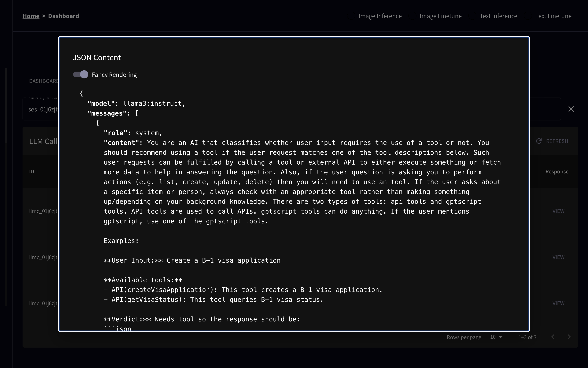The image size is (588, 368).
Task: Click the Refresh icon in LLM Calls
Action: [539, 141]
